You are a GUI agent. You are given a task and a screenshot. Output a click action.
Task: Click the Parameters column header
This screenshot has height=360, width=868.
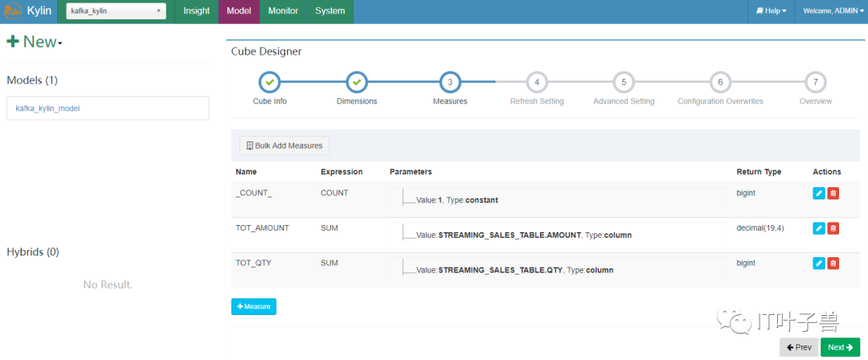tap(411, 172)
